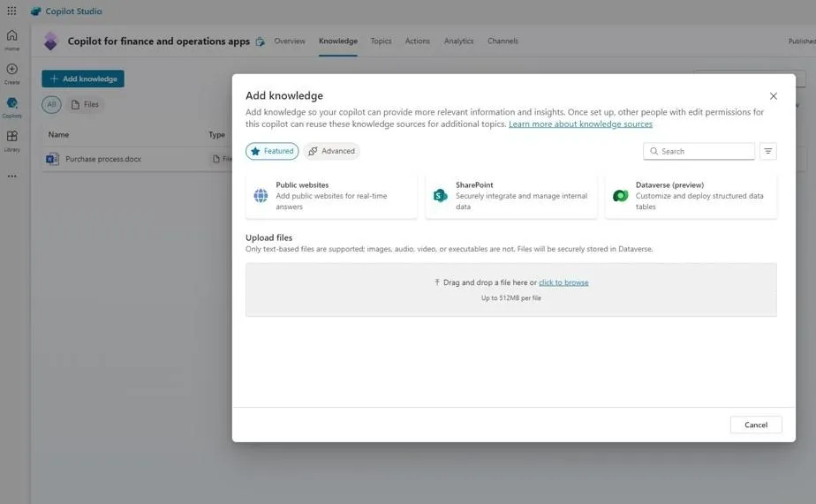This screenshot has width=816, height=504.
Task: Switch to the Topics tab
Action: (x=381, y=41)
